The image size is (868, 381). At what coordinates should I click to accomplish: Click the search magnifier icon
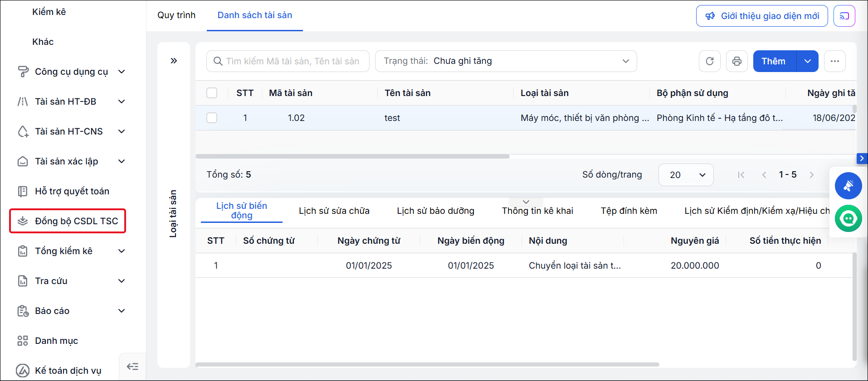coord(218,61)
